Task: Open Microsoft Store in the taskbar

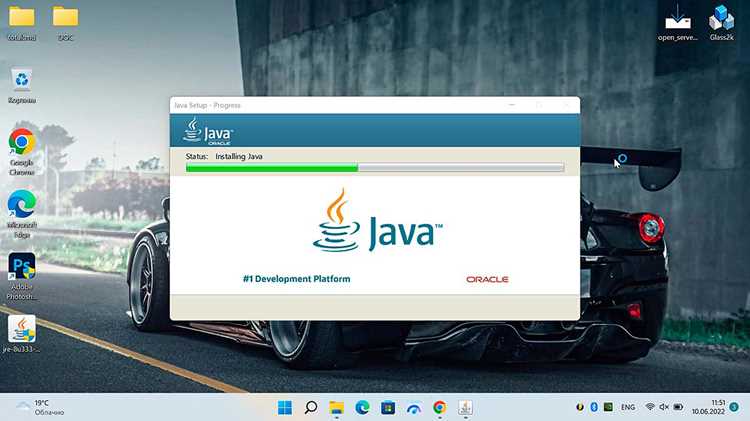Action: [x=388, y=408]
